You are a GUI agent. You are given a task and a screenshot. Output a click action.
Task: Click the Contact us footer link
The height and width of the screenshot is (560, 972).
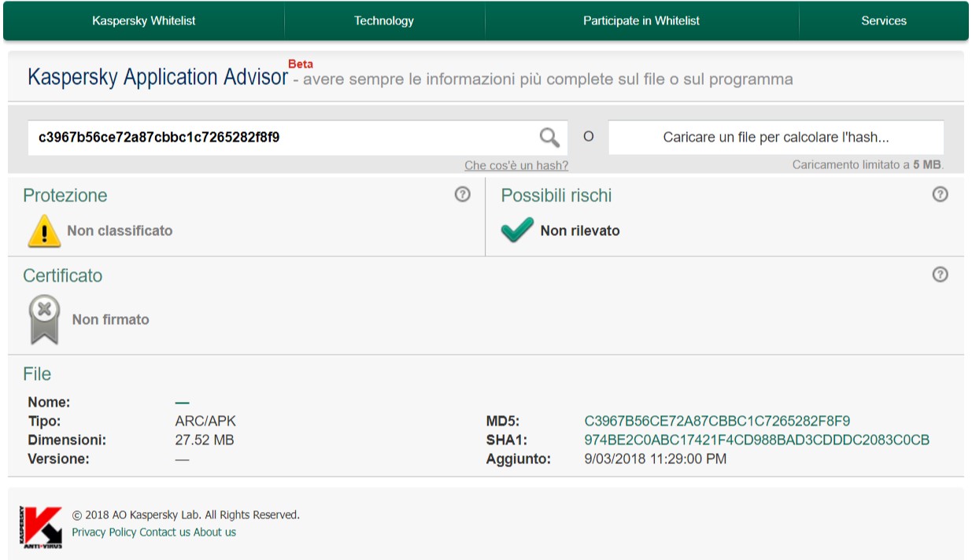click(165, 532)
